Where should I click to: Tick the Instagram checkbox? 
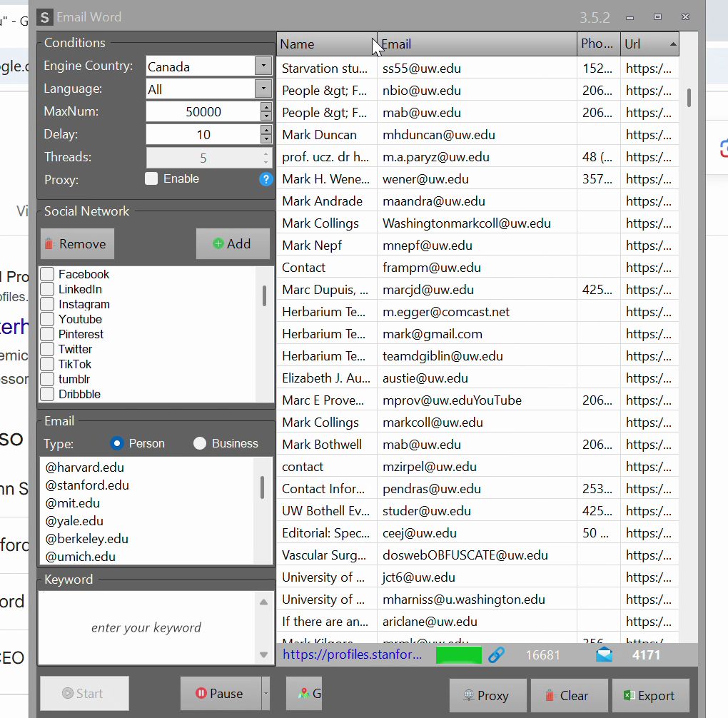pyautogui.click(x=47, y=304)
